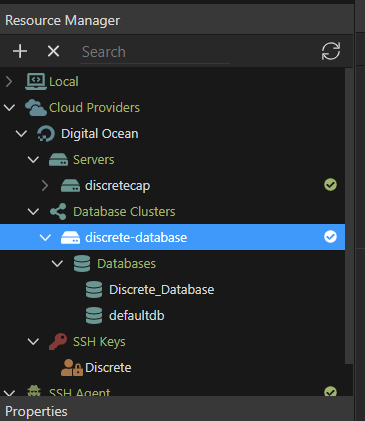The image size is (365, 421).
Task: Click the Discrete user lock icon
Action: (72, 368)
